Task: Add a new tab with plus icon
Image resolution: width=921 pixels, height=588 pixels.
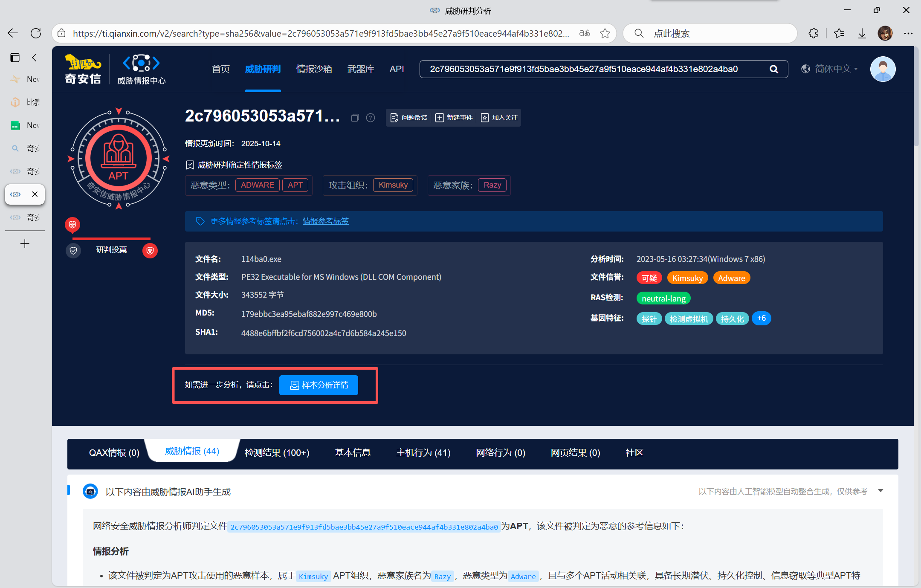Action: click(x=25, y=243)
